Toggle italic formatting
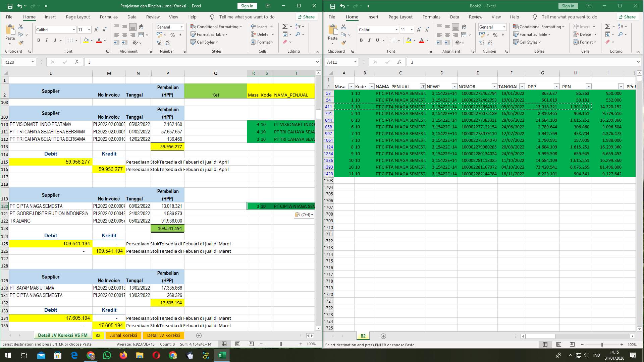This screenshot has width=644, height=362. pyautogui.click(x=47, y=40)
